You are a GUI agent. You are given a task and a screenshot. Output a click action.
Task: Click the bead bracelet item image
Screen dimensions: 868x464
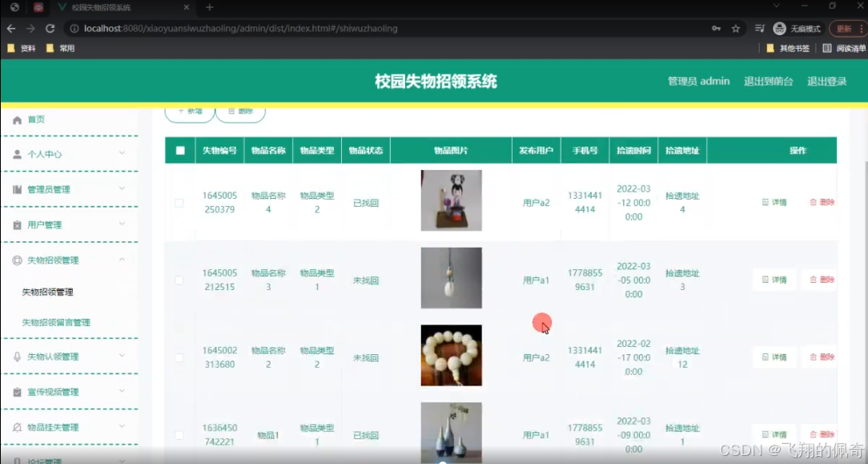pyautogui.click(x=451, y=356)
